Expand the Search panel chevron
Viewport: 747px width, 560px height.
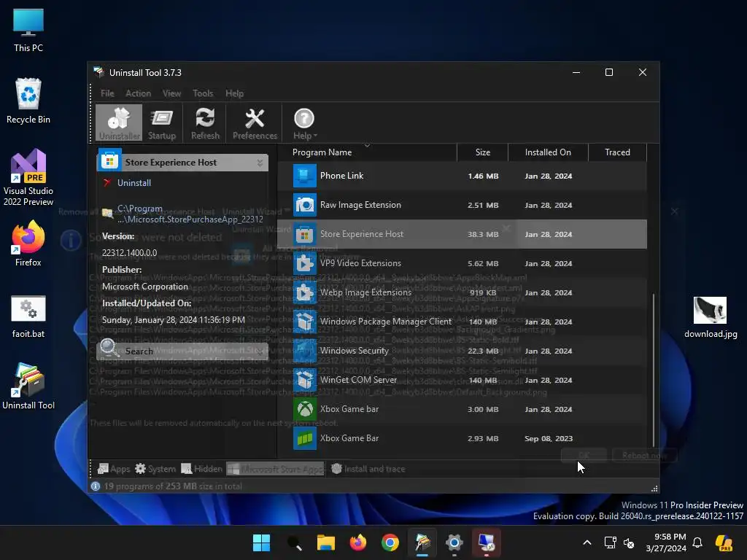click(260, 351)
